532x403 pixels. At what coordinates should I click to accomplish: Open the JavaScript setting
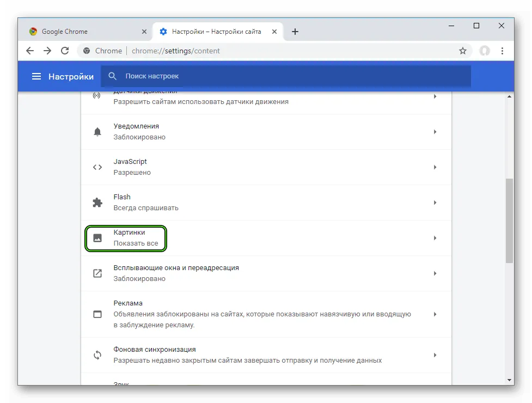266,167
